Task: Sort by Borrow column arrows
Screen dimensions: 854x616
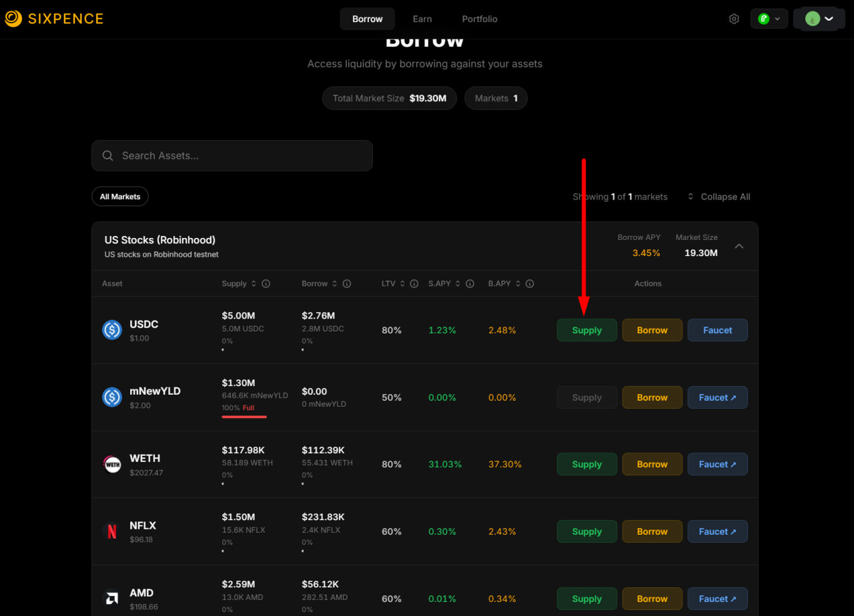Action: pos(334,283)
